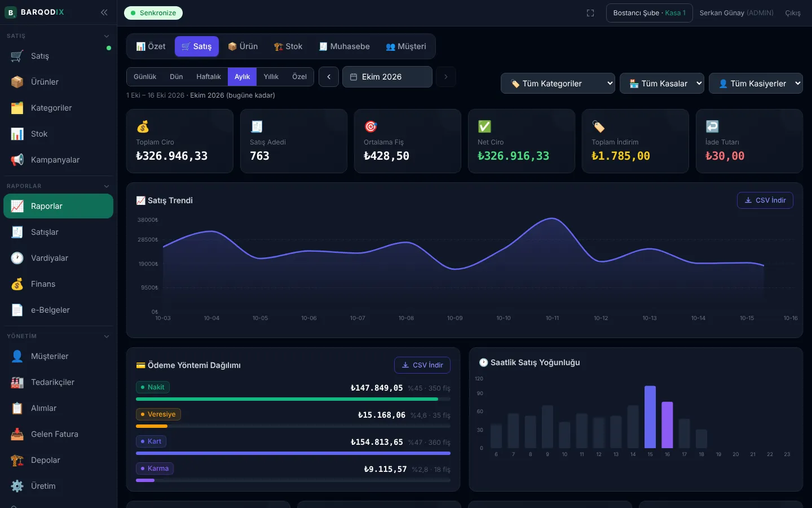Screen dimensions: 812x508
Task: Select the Günlük period option
Action: coord(145,77)
